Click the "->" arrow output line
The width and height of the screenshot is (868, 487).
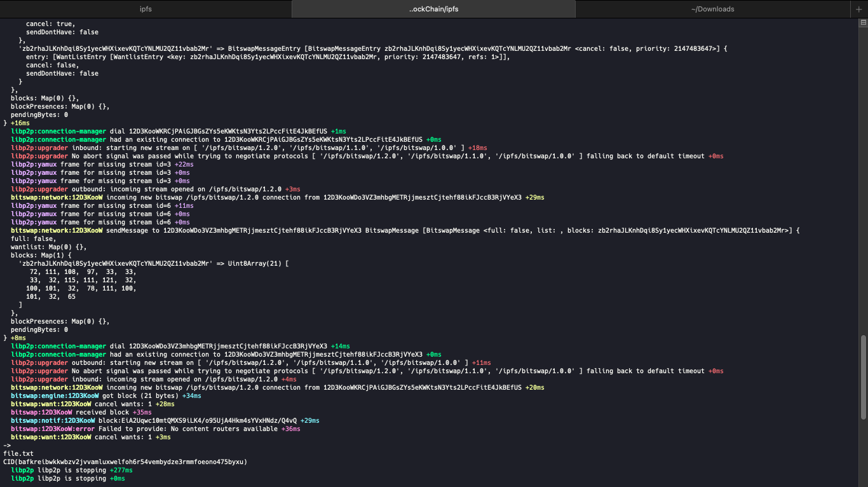[7, 445]
